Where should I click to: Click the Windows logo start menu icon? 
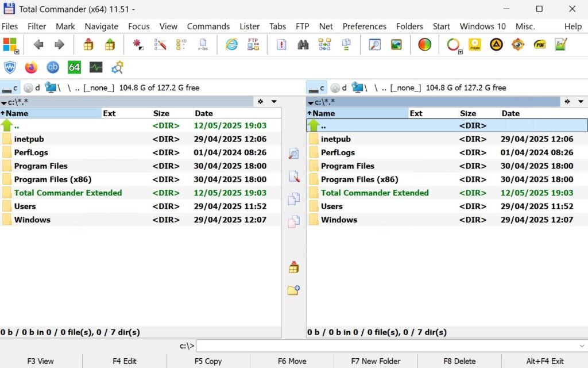(9, 44)
